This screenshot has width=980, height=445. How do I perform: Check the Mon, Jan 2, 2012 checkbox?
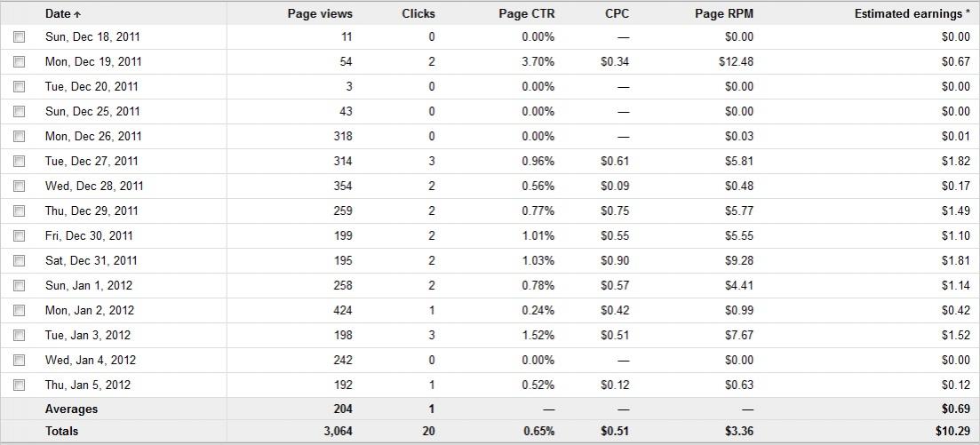click(x=20, y=311)
